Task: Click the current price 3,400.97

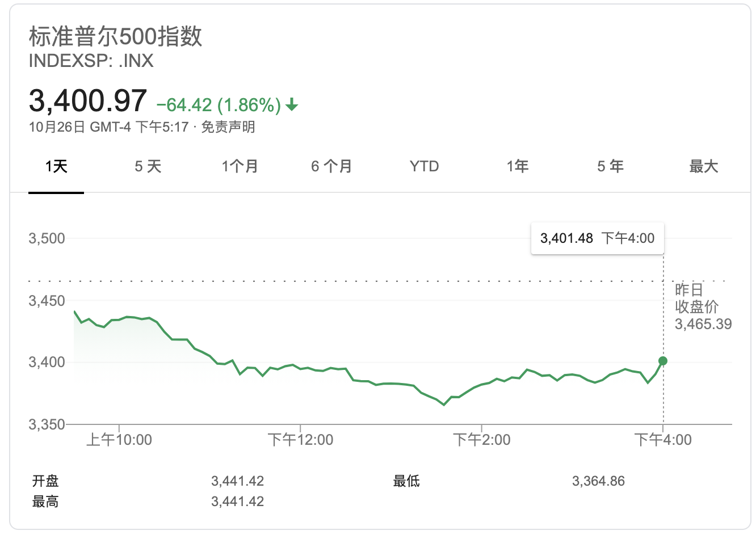Action: (x=88, y=100)
